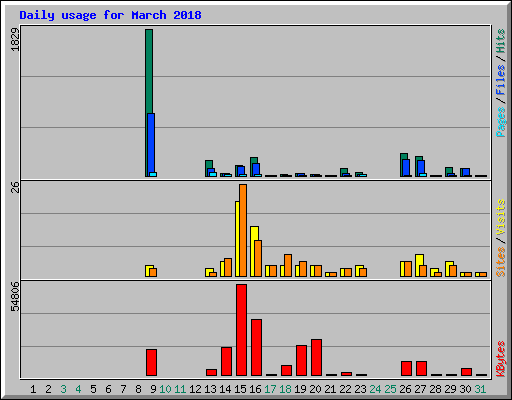Select the day 1 axis label
The width and height of the screenshot is (512, 400).
(x=33, y=389)
